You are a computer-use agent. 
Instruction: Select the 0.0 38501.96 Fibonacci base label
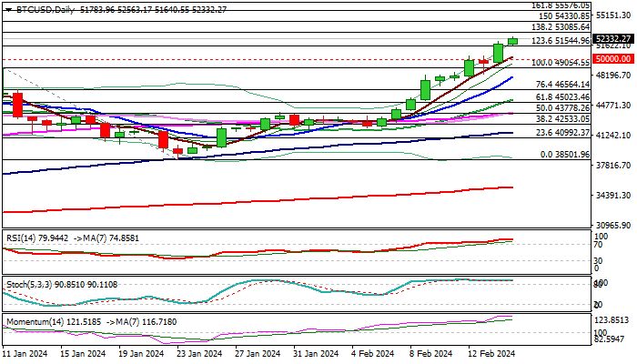pos(565,155)
